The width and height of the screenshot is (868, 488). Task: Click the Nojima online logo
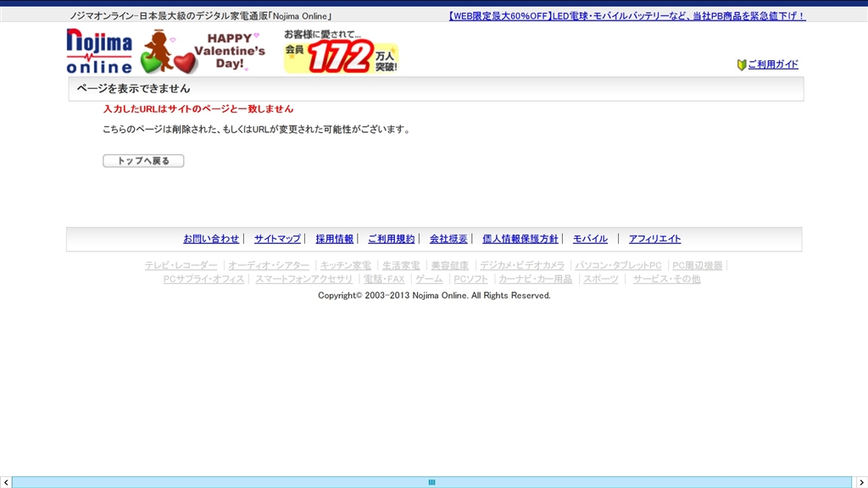[x=99, y=51]
